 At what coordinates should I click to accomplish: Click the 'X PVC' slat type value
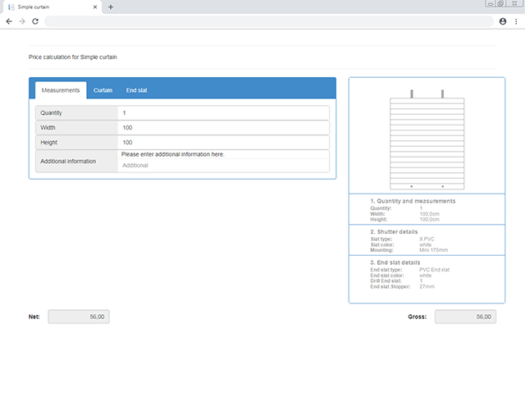427,240
